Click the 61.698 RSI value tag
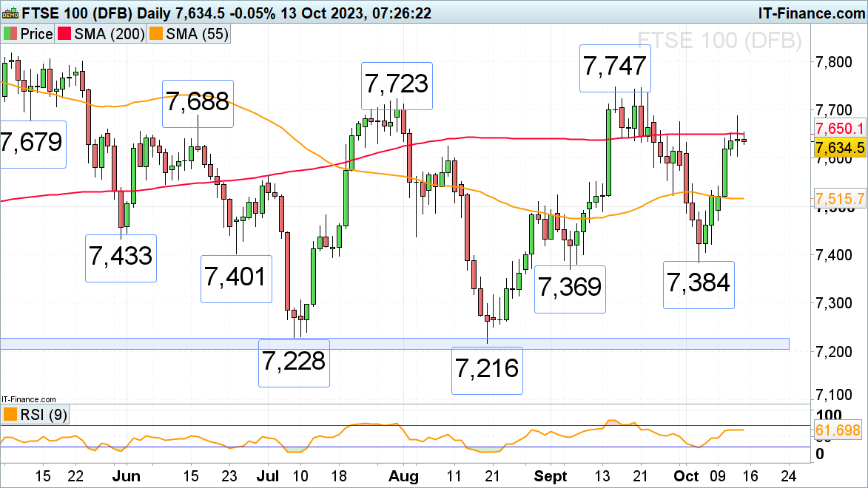The width and height of the screenshot is (868, 488). pos(840,430)
